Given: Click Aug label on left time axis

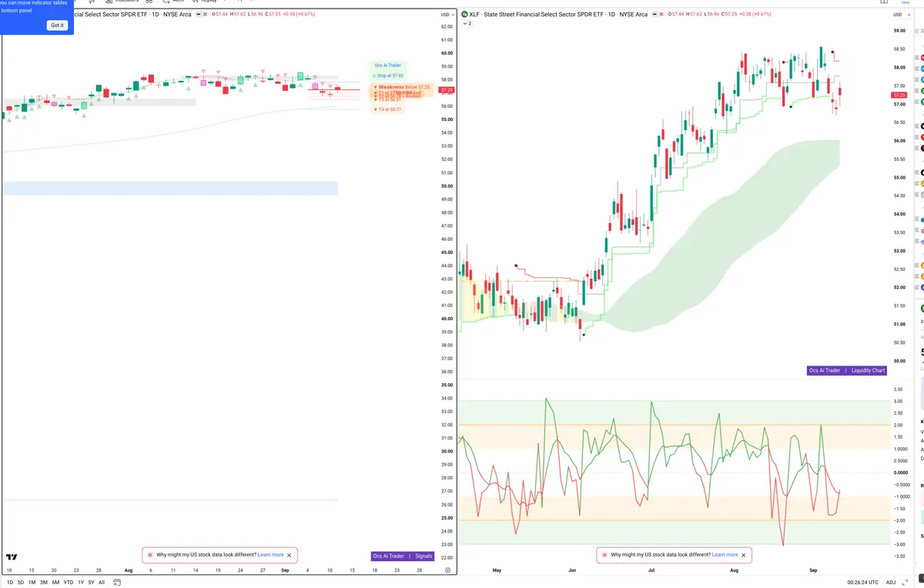Looking at the screenshot, I should (129, 570).
